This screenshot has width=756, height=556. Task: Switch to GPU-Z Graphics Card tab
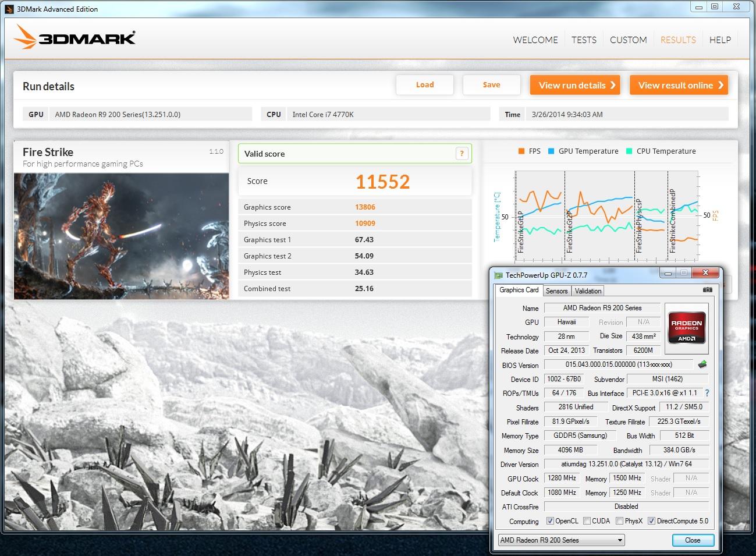click(x=519, y=290)
